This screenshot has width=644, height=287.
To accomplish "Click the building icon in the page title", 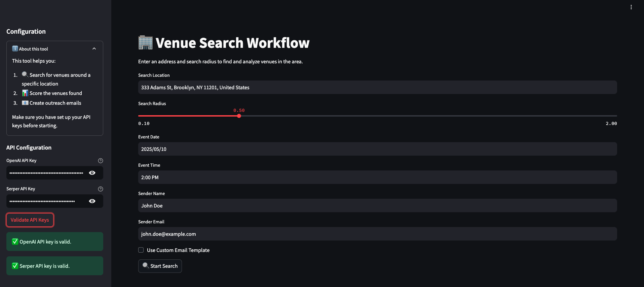I will (x=145, y=43).
